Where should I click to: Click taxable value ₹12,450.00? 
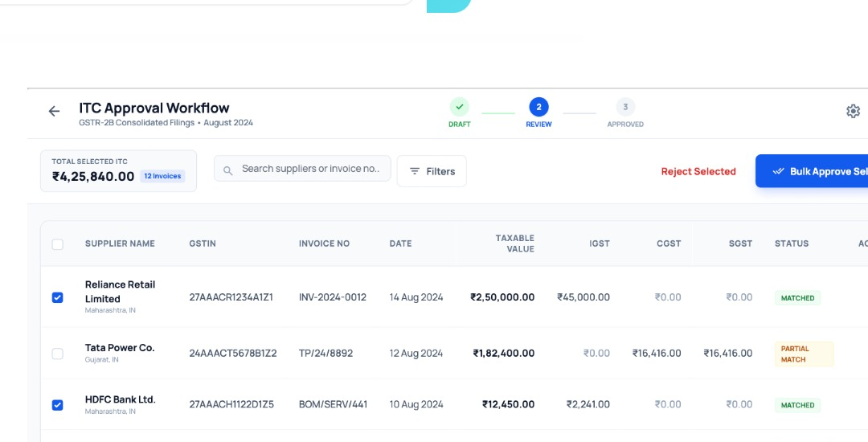pos(508,404)
